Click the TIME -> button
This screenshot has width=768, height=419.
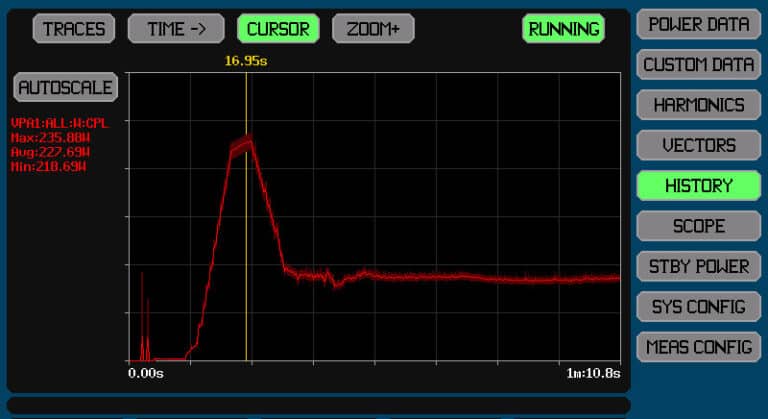click(176, 29)
